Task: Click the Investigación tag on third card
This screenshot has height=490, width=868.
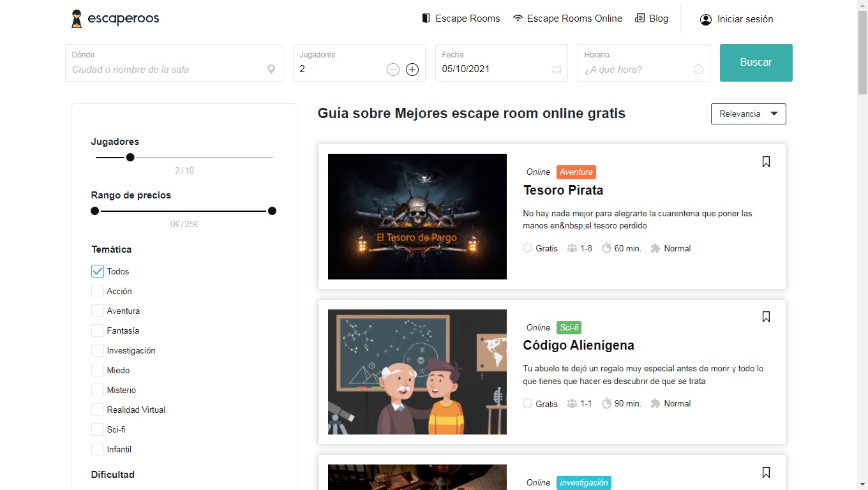Action: tap(584, 483)
